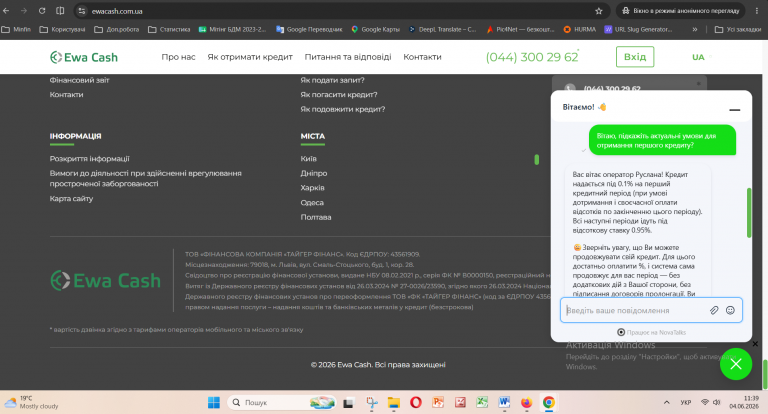Image resolution: width=768 pixels, height=414 pixels.
Task: Open Мітінг БДМ bookmark
Action: (232, 29)
